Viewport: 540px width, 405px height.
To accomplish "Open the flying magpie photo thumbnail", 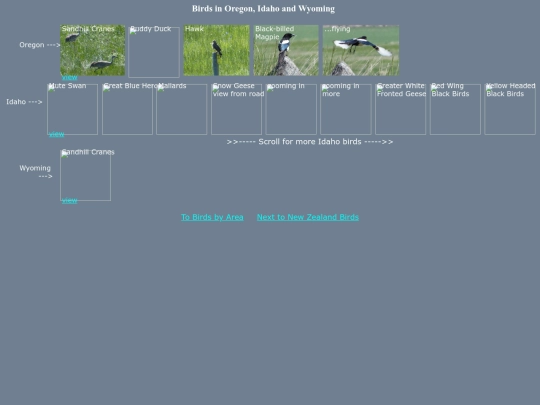I will 361,50.
